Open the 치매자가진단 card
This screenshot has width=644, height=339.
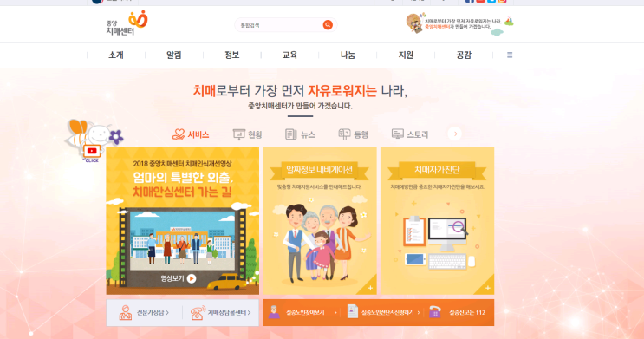tap(438, 221)
